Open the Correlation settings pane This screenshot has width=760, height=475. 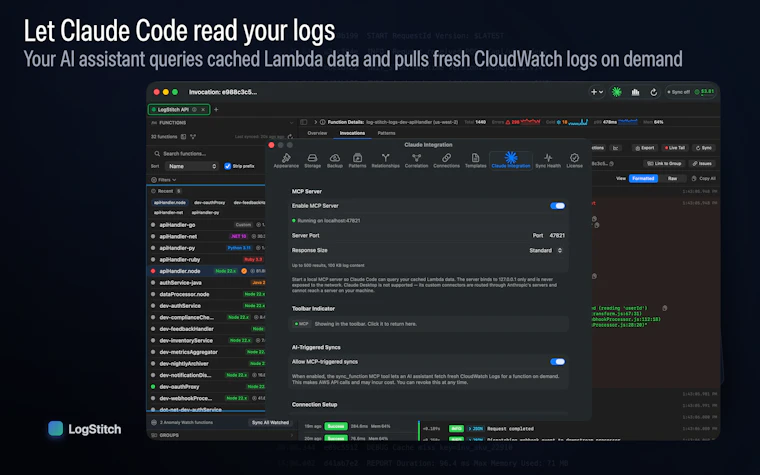(x=416, y=160)
